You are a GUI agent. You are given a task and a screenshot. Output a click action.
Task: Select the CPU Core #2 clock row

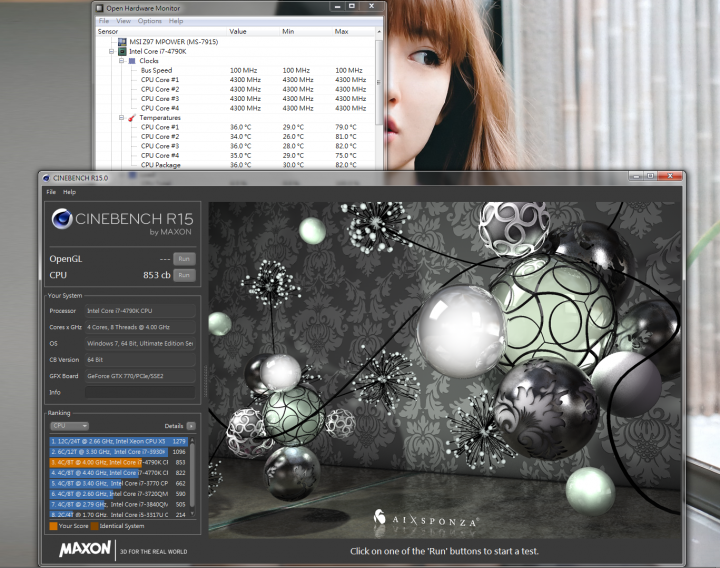pos(235,90)
